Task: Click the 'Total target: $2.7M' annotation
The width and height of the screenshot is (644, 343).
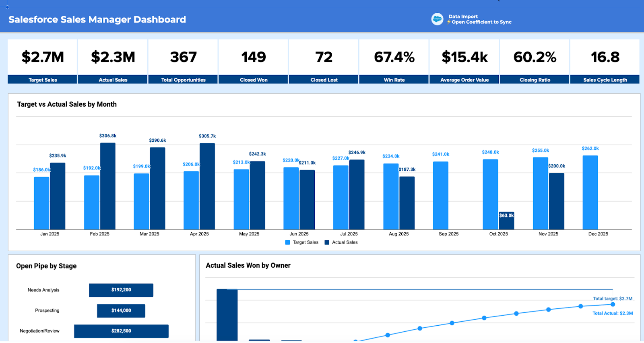Action: (x=613, y=299)
